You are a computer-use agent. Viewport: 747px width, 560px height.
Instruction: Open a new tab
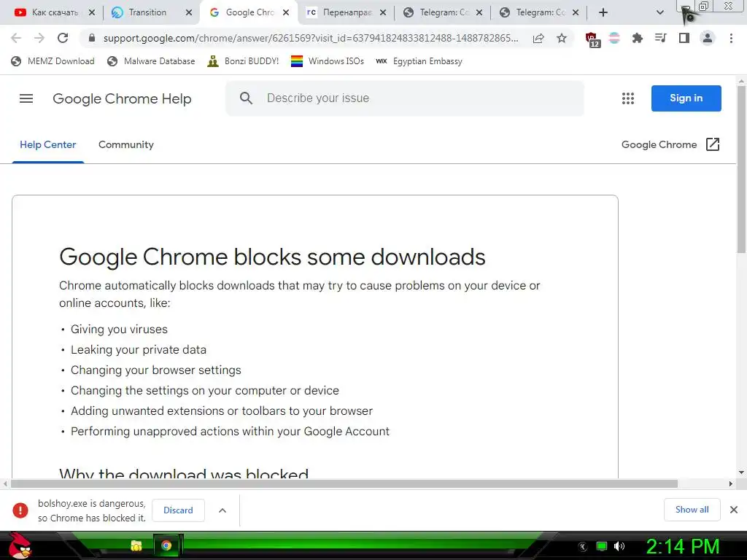click(x=603, y=12)
